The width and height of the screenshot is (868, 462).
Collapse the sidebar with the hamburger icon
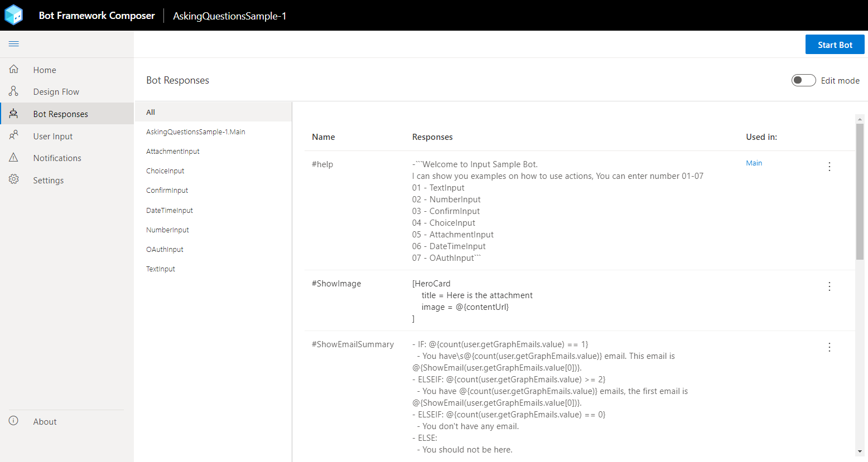[14, 43]
